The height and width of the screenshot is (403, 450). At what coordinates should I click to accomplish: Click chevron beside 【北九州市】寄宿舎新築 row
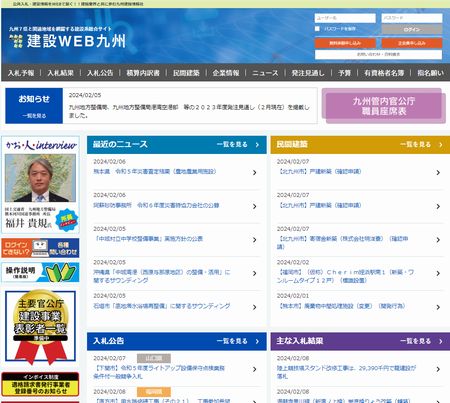tap(438, 240)
